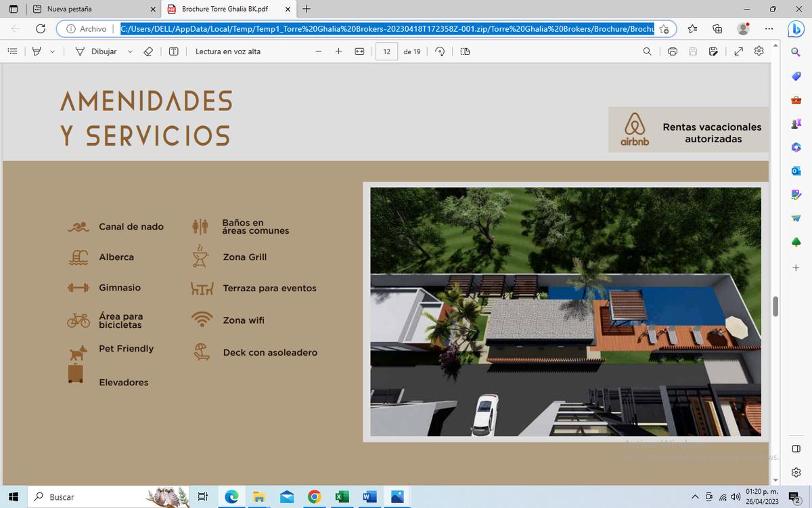This screenshot has height=508, width=812.
Task: Open the notification center
Action: click(x=795, y=497)
